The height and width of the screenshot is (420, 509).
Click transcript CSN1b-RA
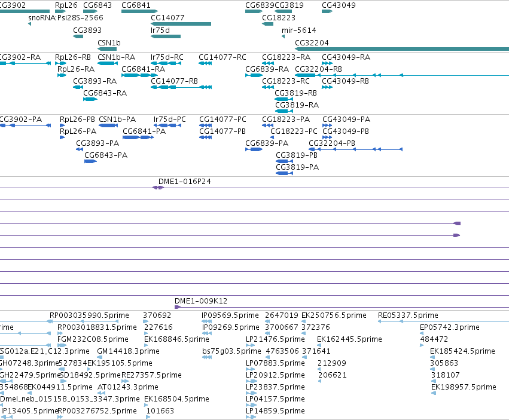(116, 57)
